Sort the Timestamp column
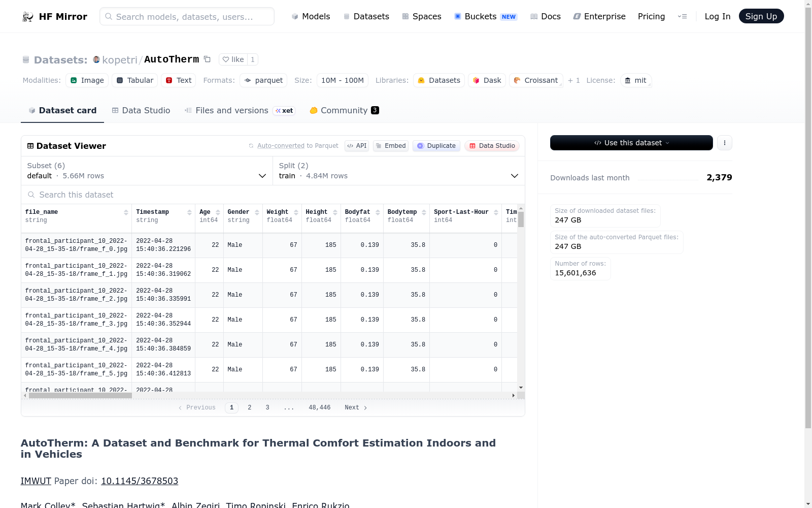812x508 pixels. pos(189,212)
